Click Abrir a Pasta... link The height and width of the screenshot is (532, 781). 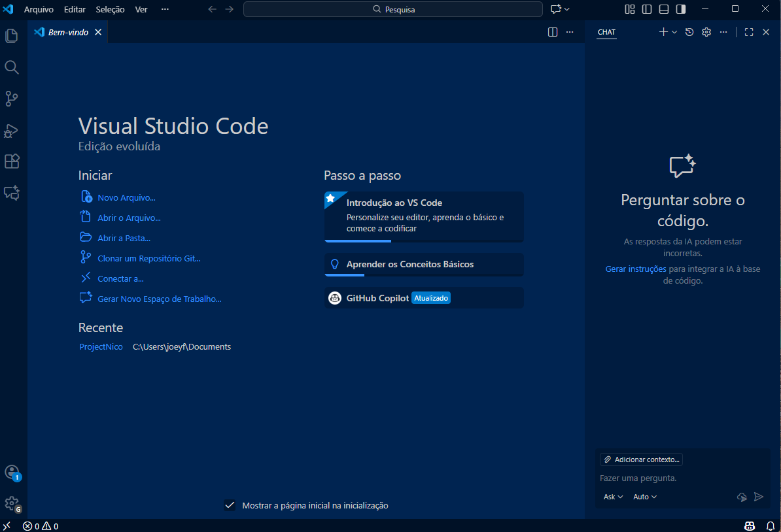point(124,238)
